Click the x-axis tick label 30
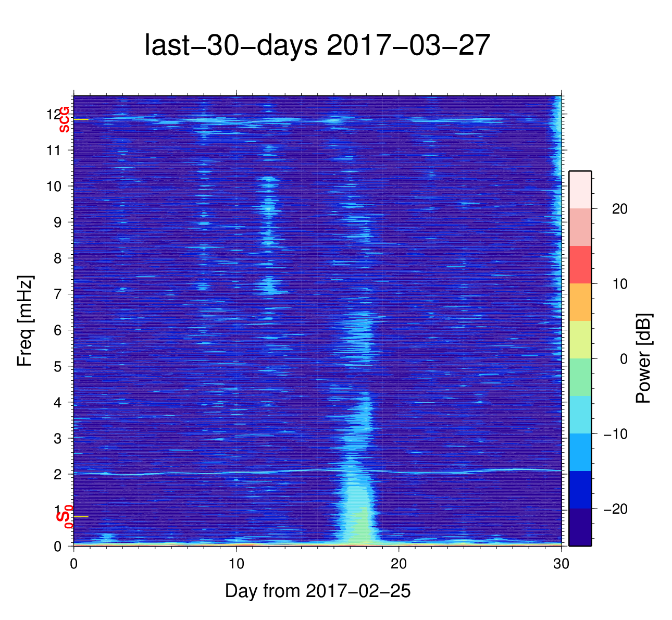672x620 pixels. tap(561, 564)
